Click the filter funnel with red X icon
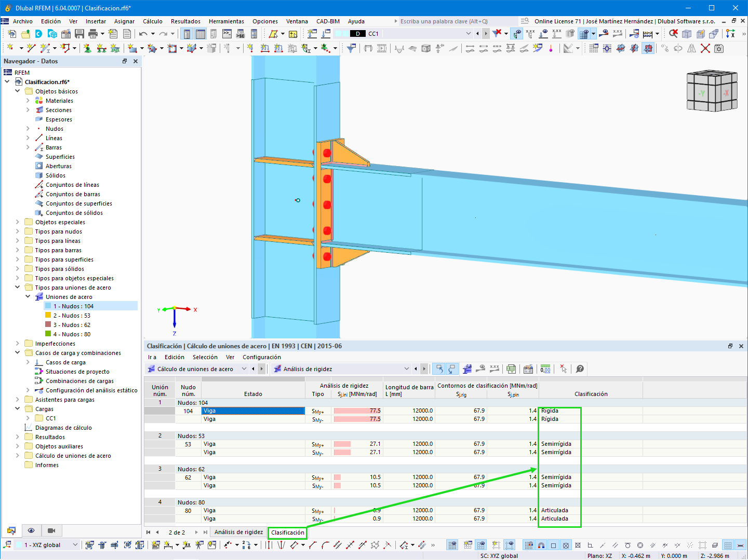The height and width of the screenshot is (560, 748). click(497, 33)
